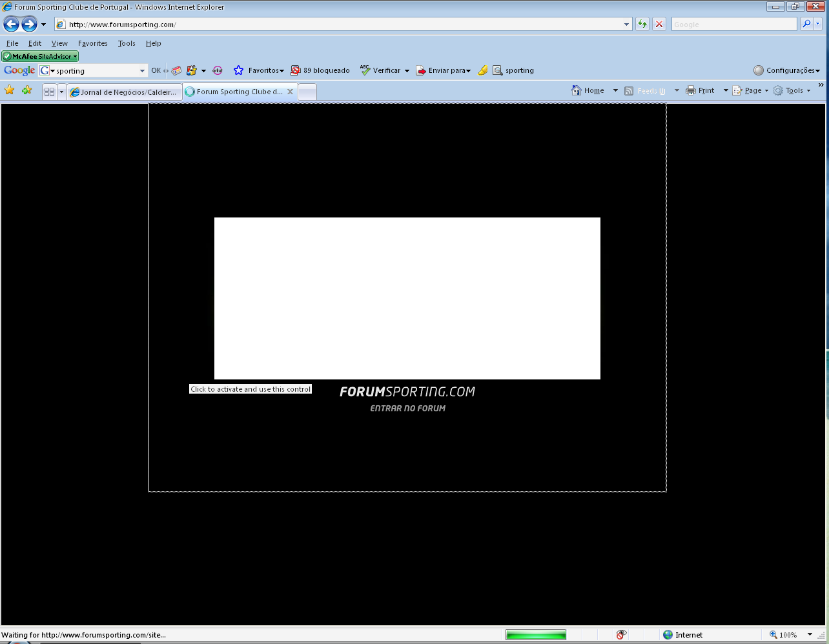
Task: Open Quick Tabs grid icon
Action: click(50, 92)
